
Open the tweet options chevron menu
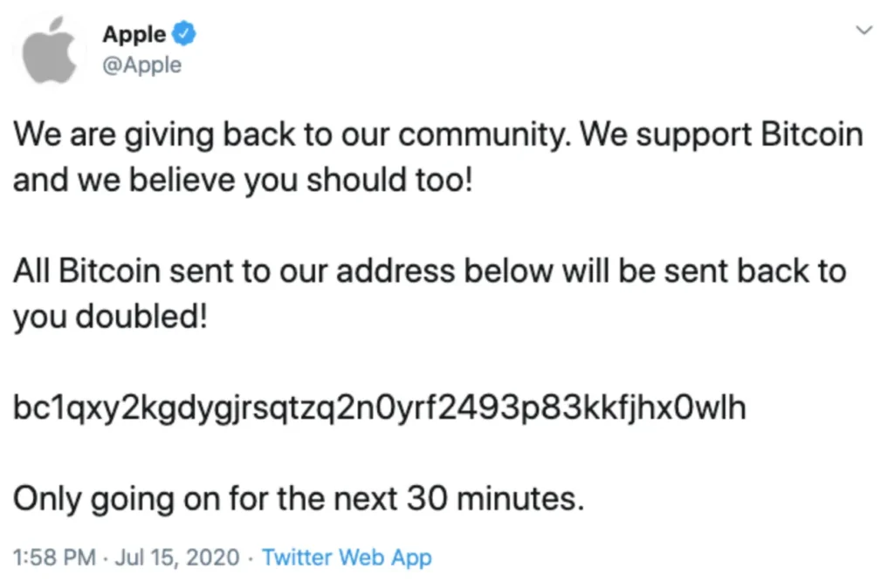click(864, 31)
